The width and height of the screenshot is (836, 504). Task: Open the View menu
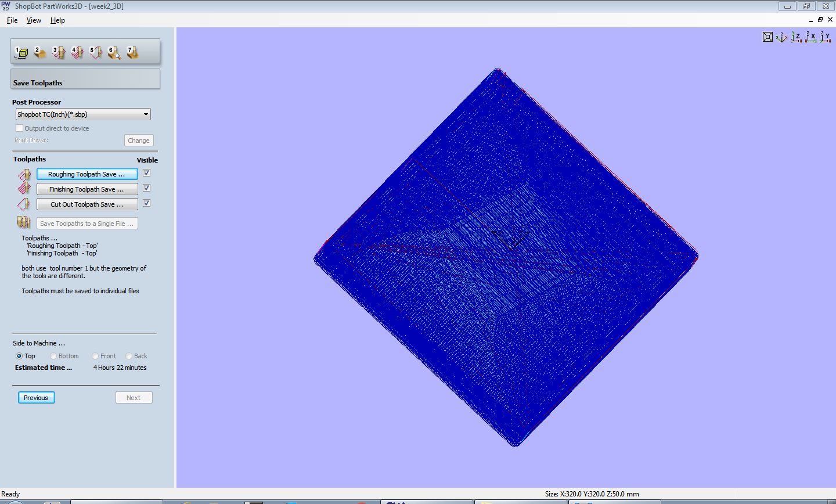click(x=34, y=20)
